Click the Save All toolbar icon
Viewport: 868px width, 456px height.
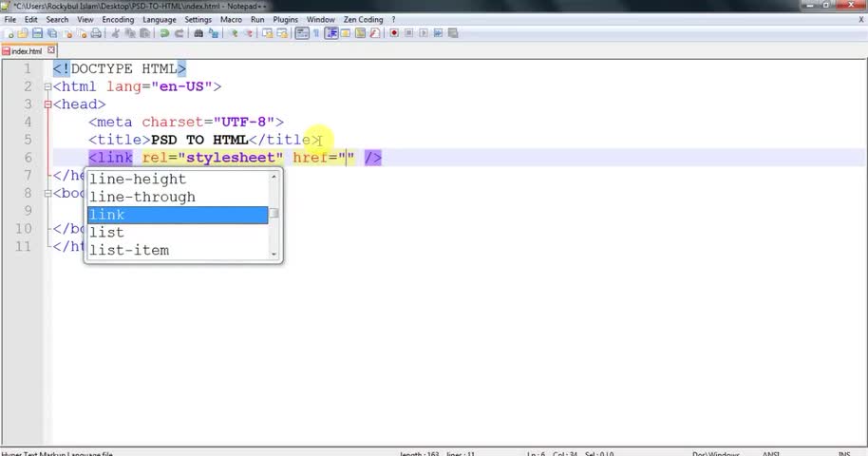[x=52, y=33]
